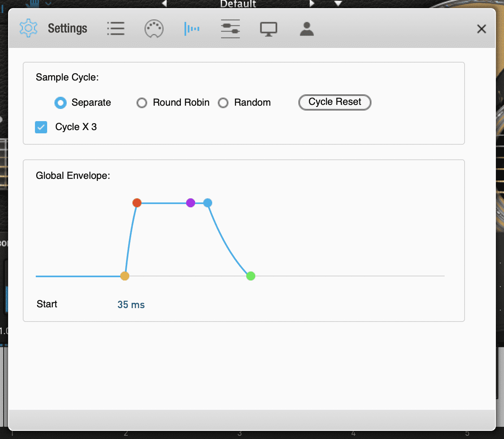Open the sliders mixer settings tab
Screen dimensions: 504x439
(x=230, y=29)
